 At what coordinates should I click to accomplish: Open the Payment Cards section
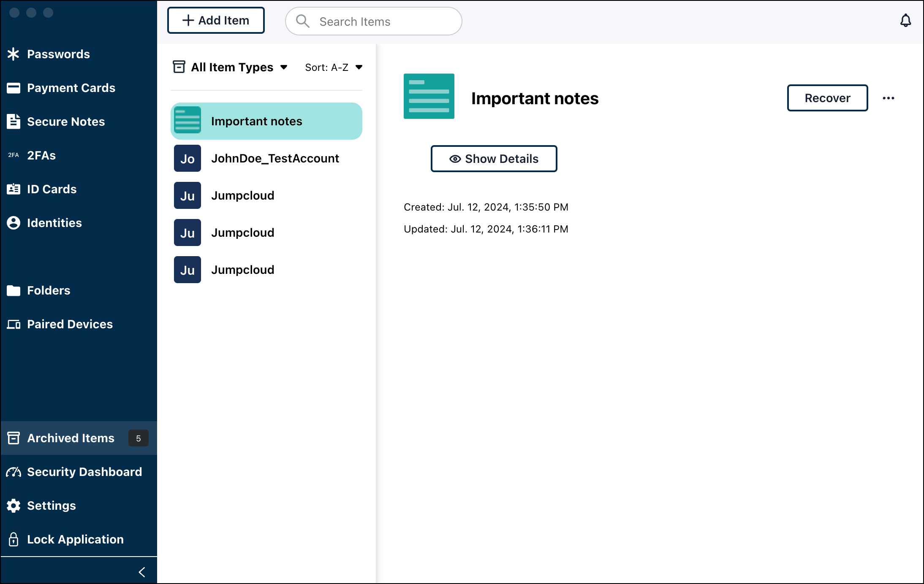[x=71, y=87]
